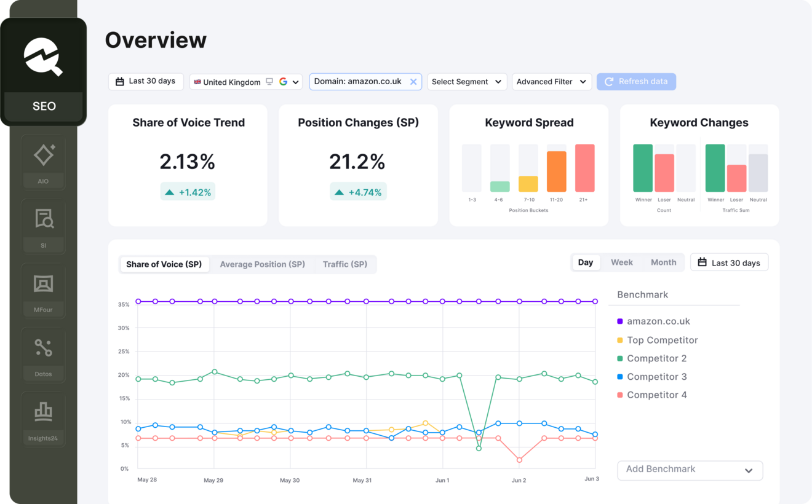Select the Day granularity option
Screen dimensions: 812x504
[x=586, y=262]
